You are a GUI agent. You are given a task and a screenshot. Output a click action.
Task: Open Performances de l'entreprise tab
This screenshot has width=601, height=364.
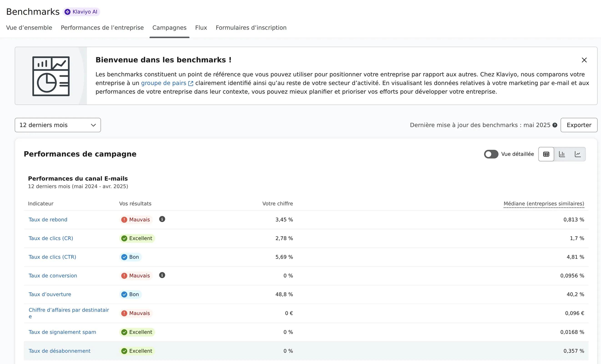coord(102,28)
